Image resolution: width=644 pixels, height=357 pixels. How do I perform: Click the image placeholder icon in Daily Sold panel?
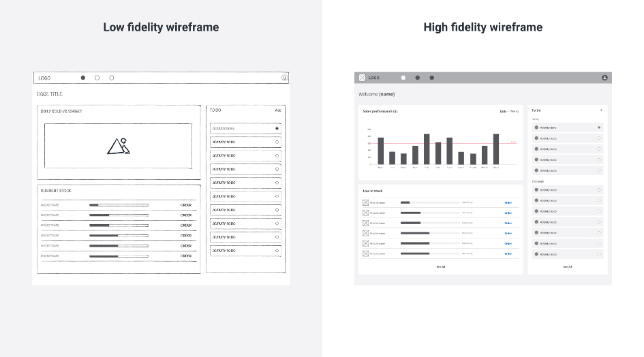(119, 146)
